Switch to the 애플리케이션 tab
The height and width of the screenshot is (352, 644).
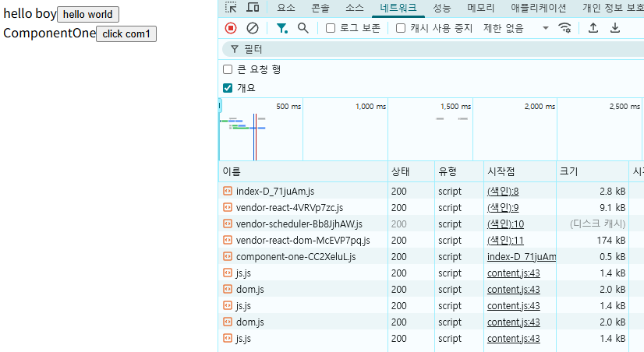[539, 8]
